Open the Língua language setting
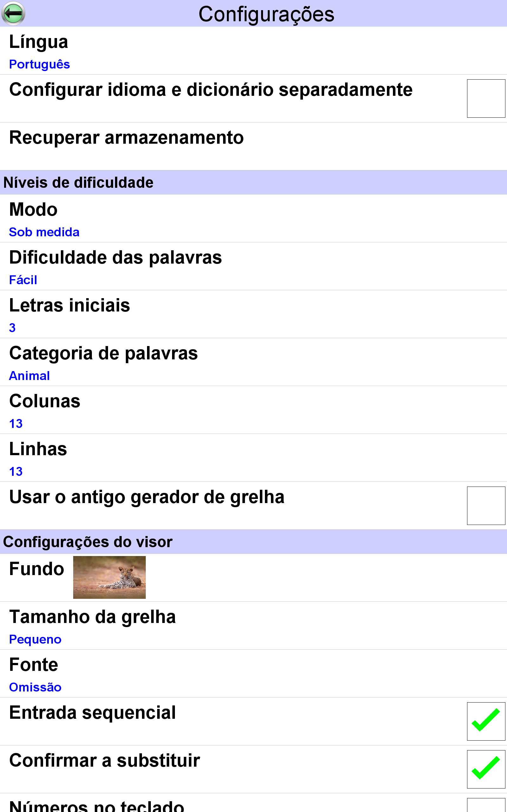Viewport: 507px width, 812px height. point(253,51)
